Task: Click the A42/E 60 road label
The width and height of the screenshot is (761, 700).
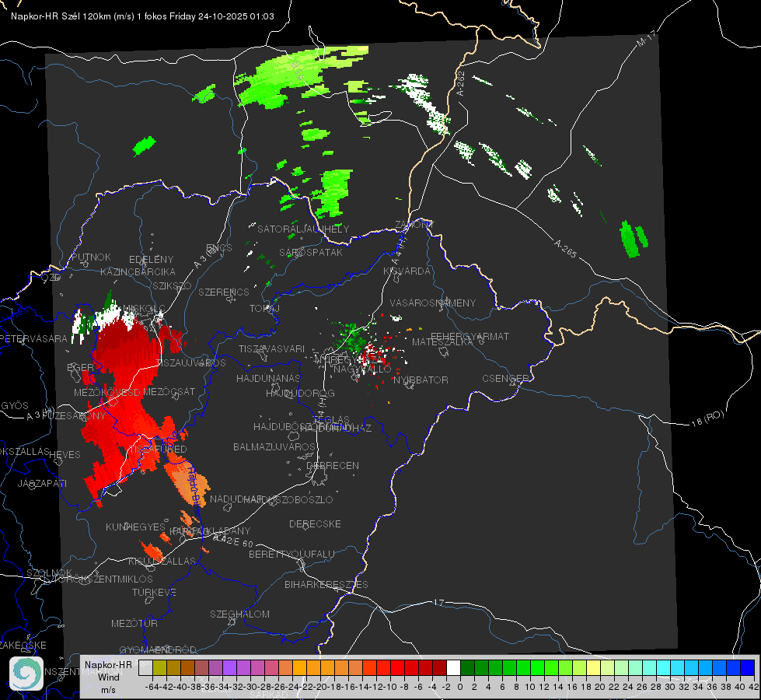Action: point(233,541)
